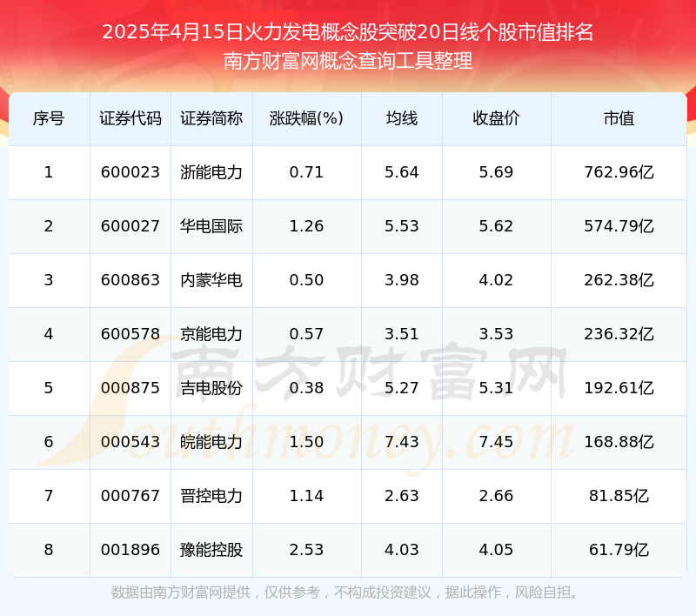This screenshot has height=616, width=696.
Task: Click moving average 2.63
Action: click(402, 496)
